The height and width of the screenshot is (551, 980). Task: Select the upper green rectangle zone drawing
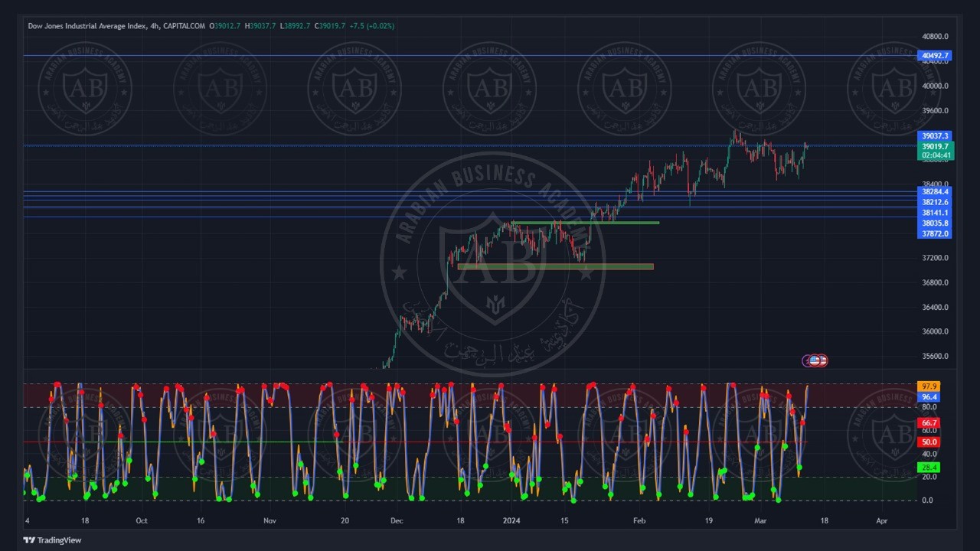click(586, 223)
